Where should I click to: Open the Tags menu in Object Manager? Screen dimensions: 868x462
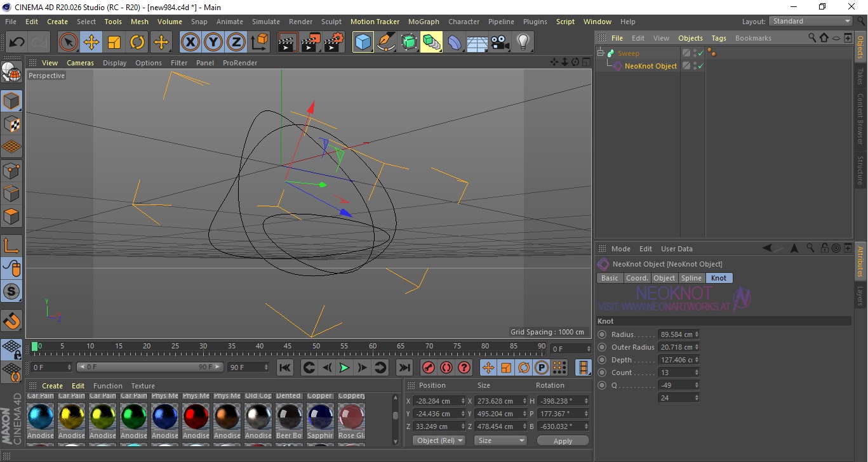tap(719, 38)
